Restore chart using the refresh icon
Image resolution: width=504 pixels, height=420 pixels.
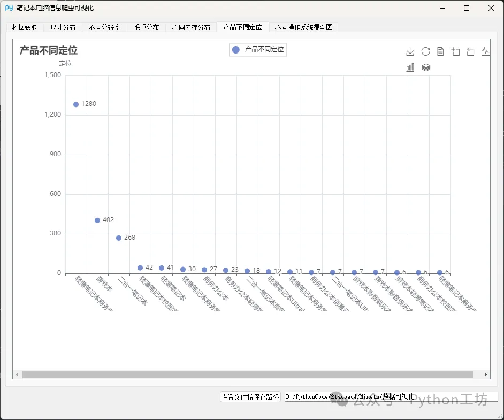point(425,51)
